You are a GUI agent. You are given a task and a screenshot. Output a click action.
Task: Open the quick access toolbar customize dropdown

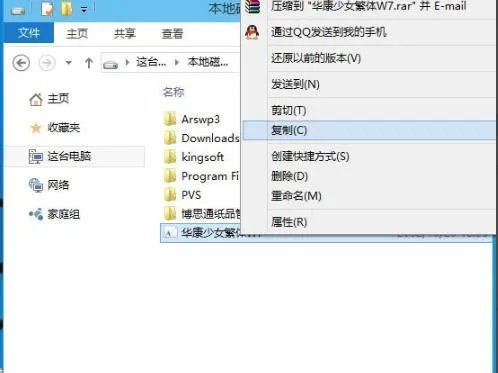84,10
